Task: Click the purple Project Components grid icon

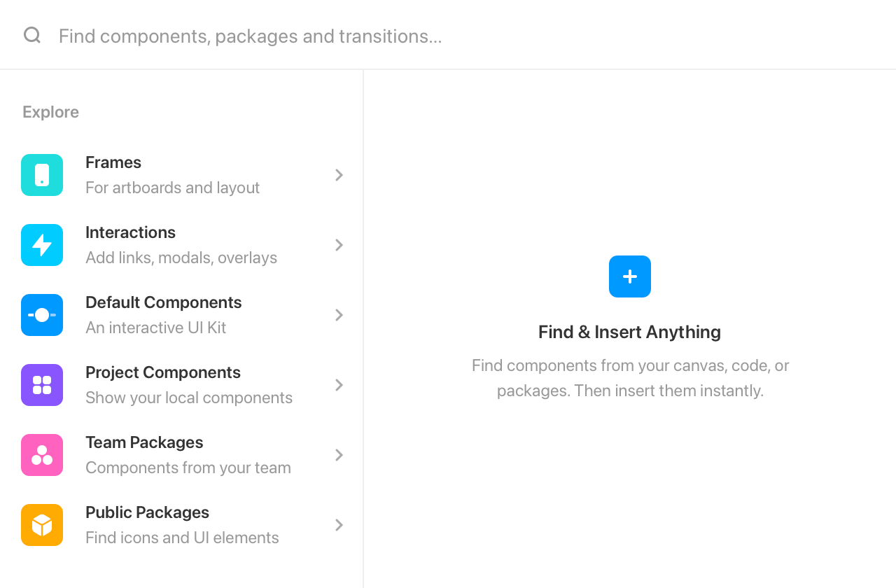Action: tap(42, 385)
